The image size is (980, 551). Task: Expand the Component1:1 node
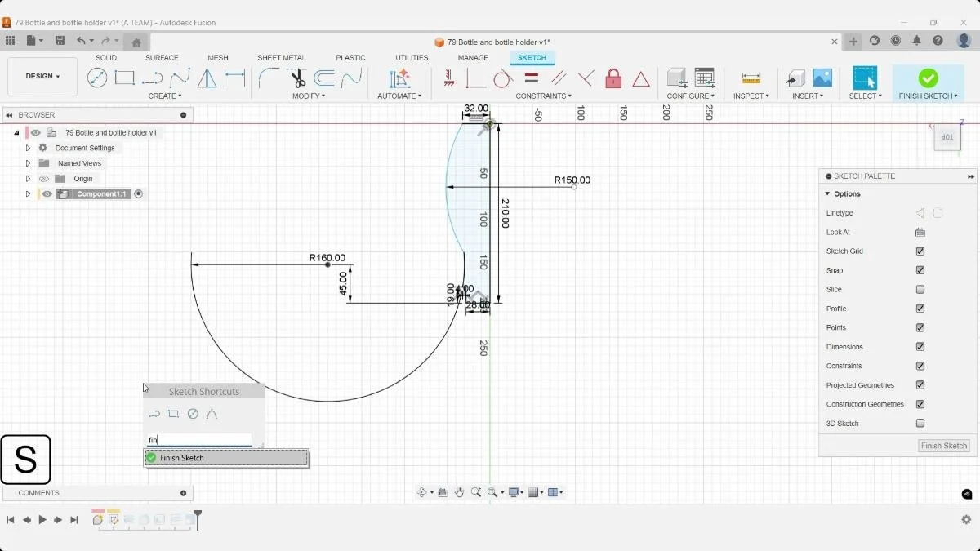[28, 194]
